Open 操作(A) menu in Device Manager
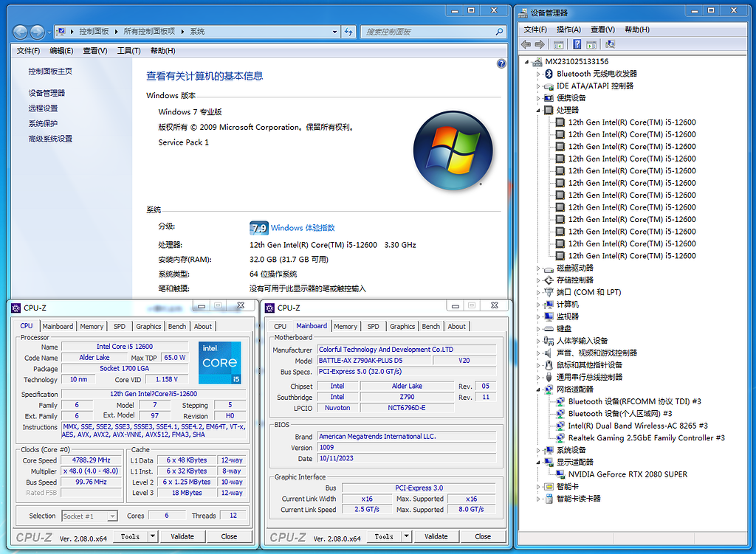The width and height of the screenshot is (756, 554). (x=568, y=30)
